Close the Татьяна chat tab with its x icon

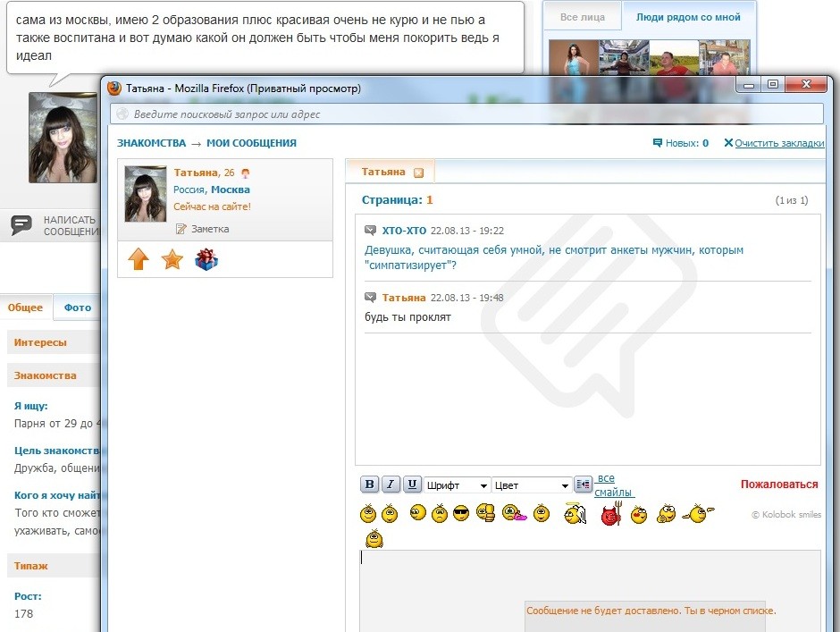click(x=418, y=173)
